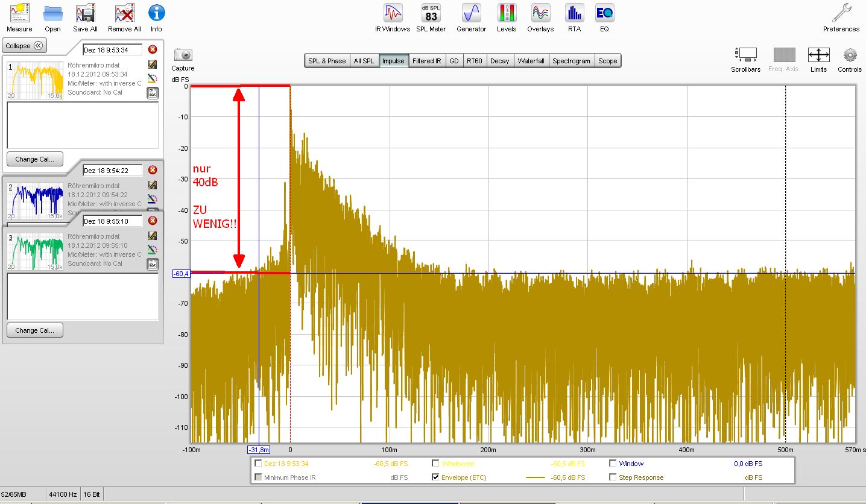
Task: Toggle the Minimum Phase IR checkbox
Action: [259, 477]
